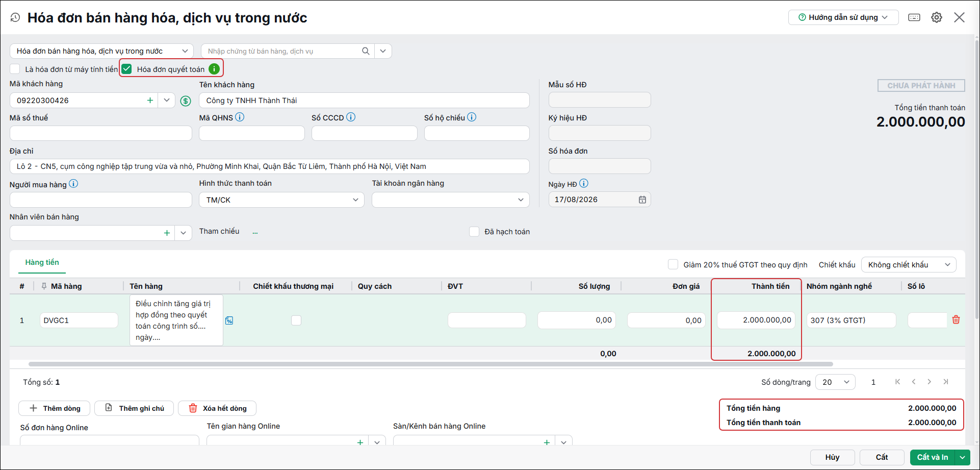Click the plus icon in Tên gian hàng Online field
The width and height of the screenshot is (980, 470).
click(x=360, y=442)
